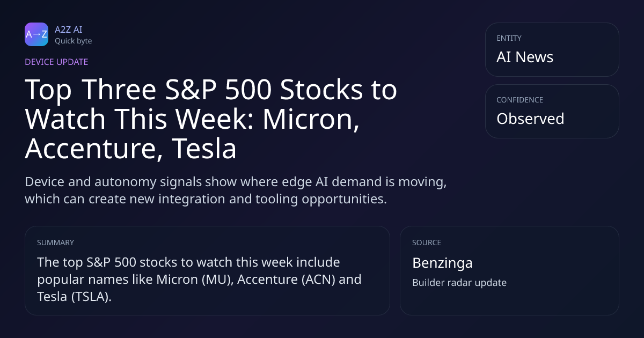
Task: Select the A2Z AI brand name
Action: tap(68, 30)
